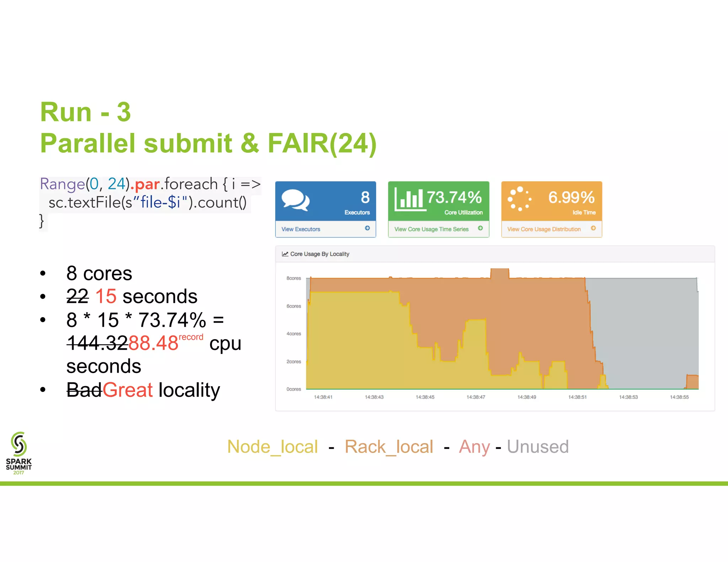
Task: Click the 8cores y-axis label
Action: pos(294,278)
